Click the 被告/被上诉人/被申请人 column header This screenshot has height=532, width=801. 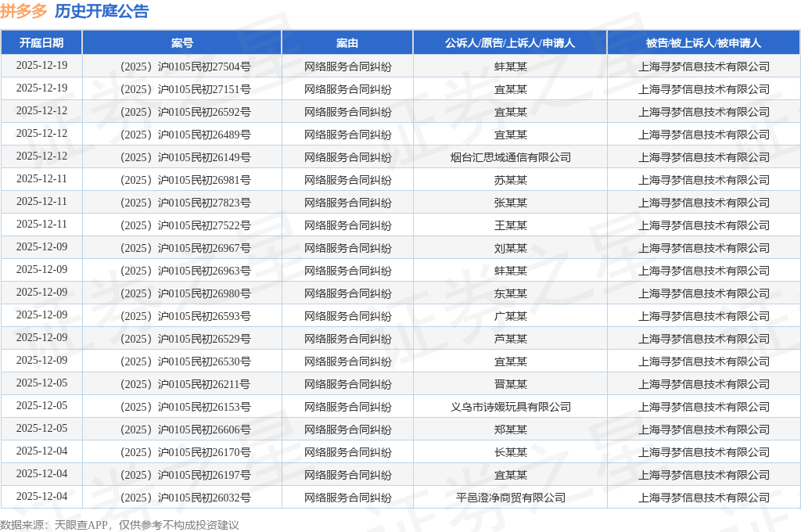click(703, 43)
